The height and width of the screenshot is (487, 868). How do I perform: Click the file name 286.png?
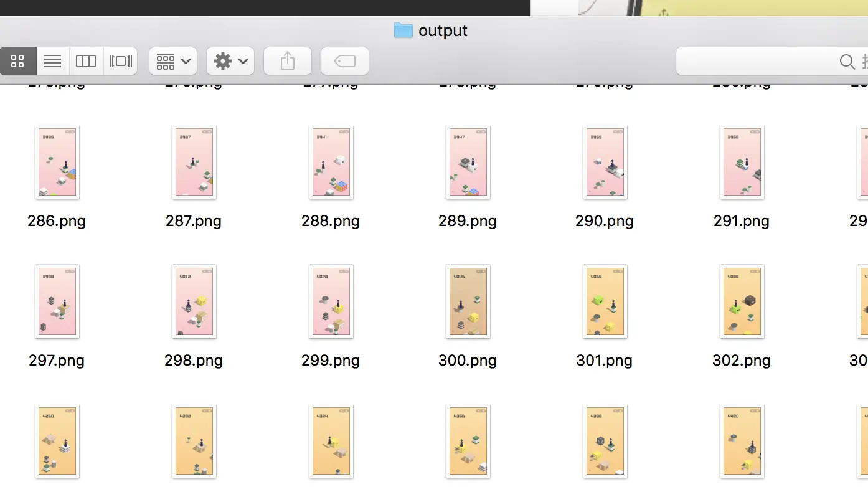[57, 221]
